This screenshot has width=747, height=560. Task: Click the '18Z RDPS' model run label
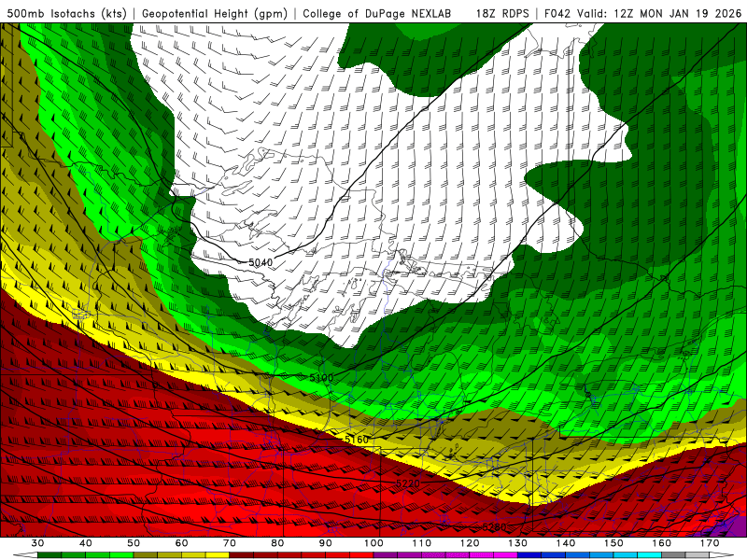click(502, 13)
